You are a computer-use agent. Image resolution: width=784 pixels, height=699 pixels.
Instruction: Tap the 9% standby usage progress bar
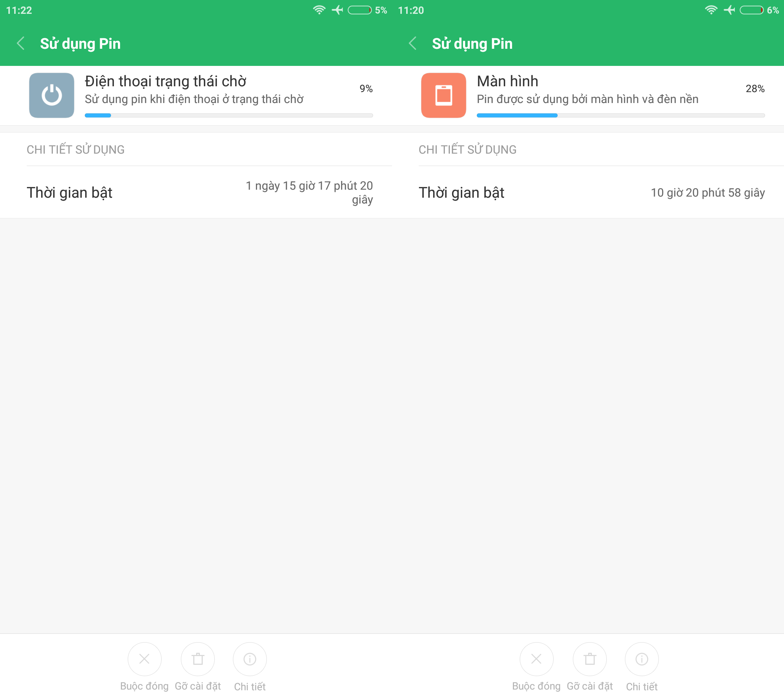229,115
